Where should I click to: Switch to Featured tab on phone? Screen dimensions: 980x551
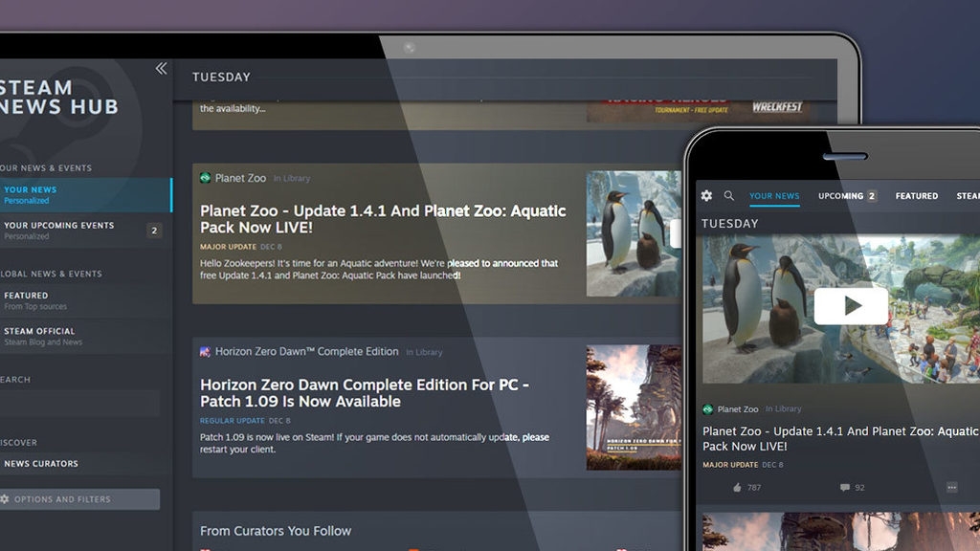[x=916, y=196]
